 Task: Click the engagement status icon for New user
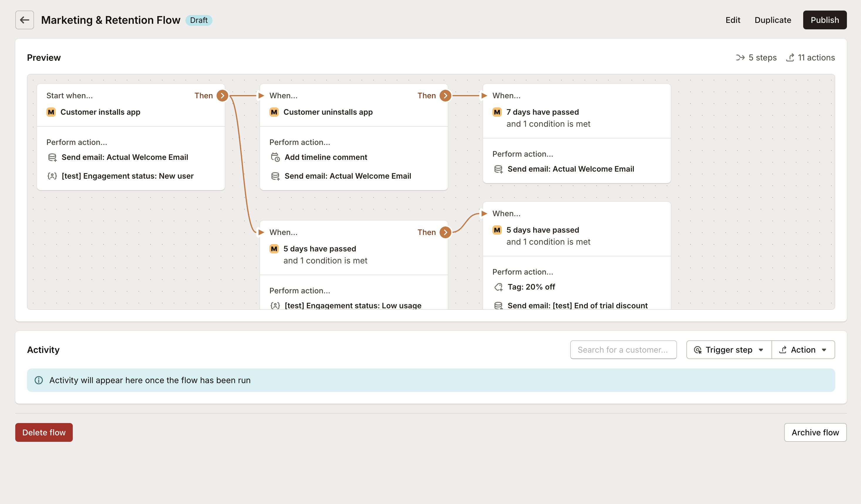click(x=52, y=176)
